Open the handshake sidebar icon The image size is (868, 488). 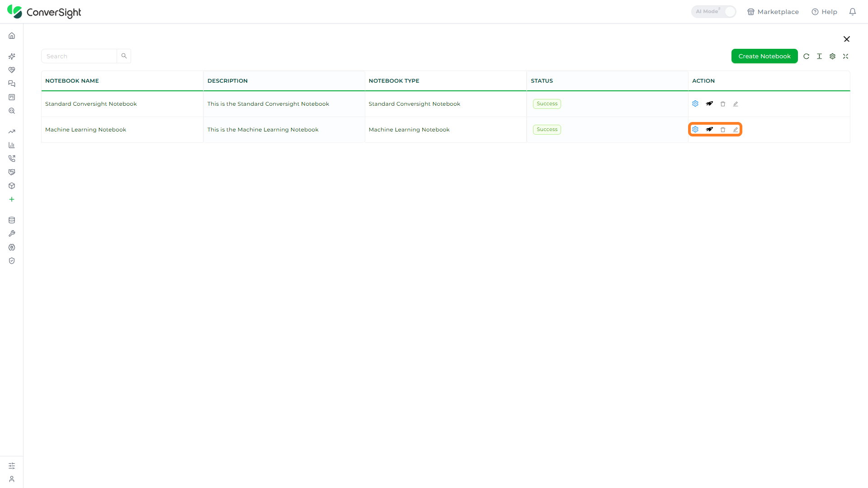click(12, 172)
